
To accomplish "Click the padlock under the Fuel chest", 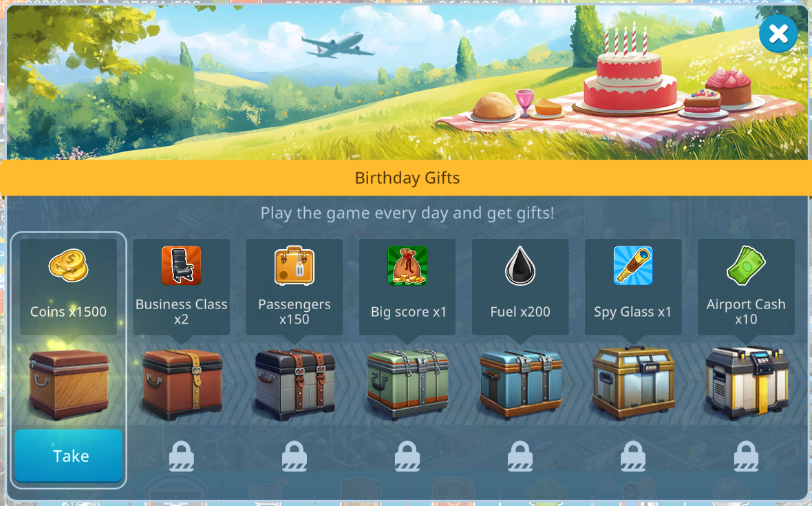I will 520,456.
